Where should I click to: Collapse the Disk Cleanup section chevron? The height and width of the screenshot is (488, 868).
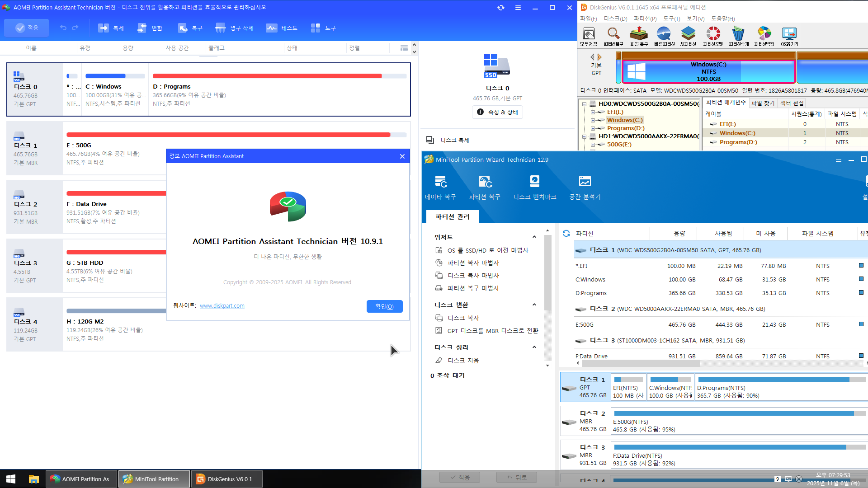pyautogui.click(x=534, y=347)
